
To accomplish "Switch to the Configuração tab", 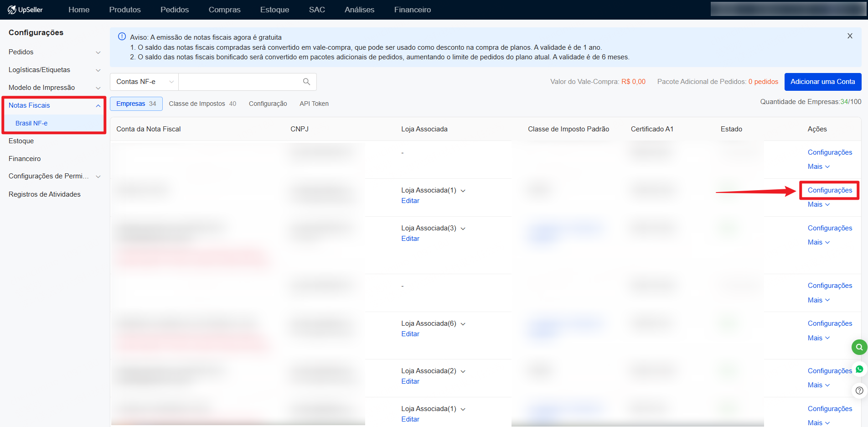I will [268, 104].
